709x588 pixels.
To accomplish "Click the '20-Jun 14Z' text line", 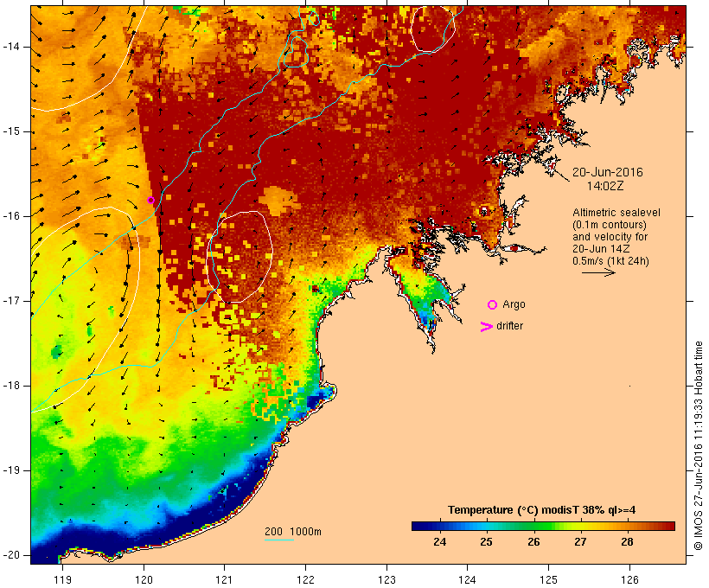I will pyautogui.click(x=601, y=249).
